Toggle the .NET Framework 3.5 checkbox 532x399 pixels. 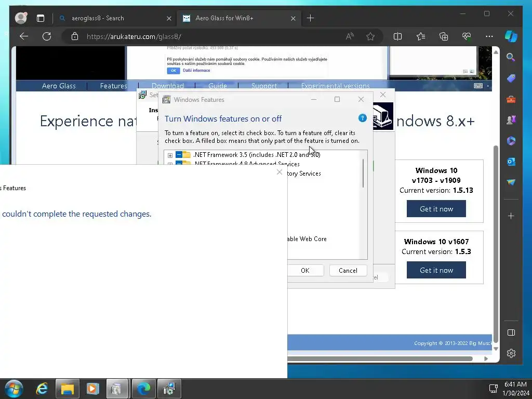(x=179, y=155)
